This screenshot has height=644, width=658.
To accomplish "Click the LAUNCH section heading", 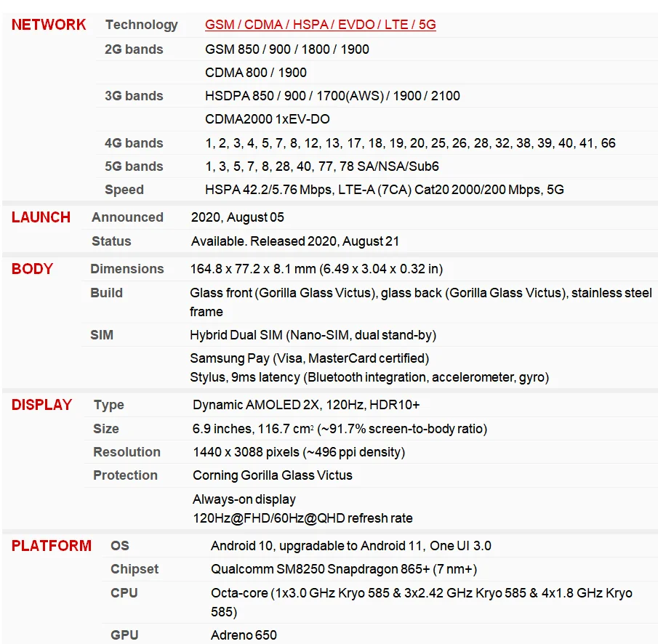I will [x=41, y=217].
